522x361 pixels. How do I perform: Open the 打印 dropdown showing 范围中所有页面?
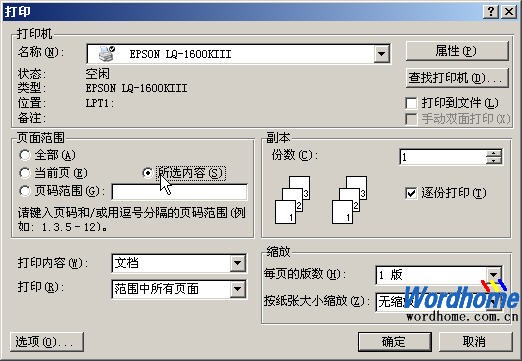click(238, 289)
